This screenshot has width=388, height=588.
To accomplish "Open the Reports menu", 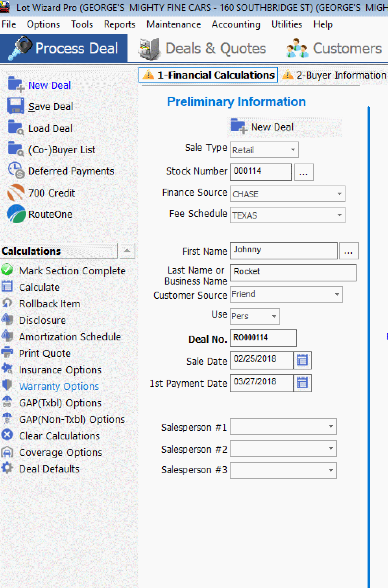I will click(x=119, y=24).
